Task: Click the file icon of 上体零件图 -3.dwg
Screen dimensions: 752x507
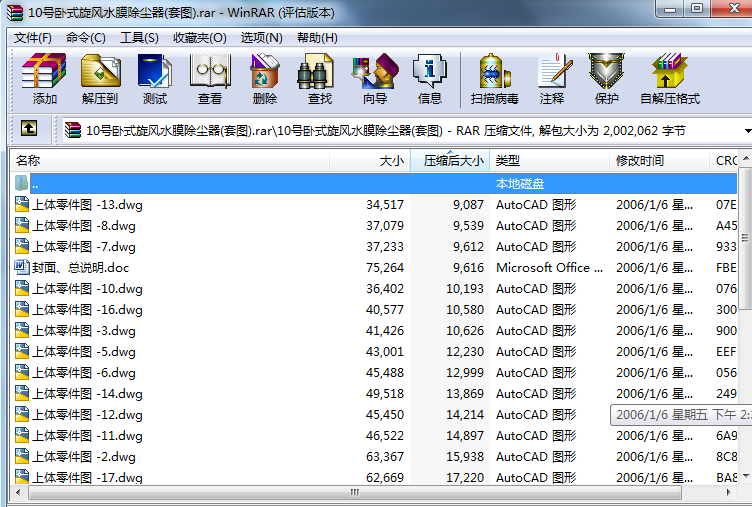Action: click(22, 330)
